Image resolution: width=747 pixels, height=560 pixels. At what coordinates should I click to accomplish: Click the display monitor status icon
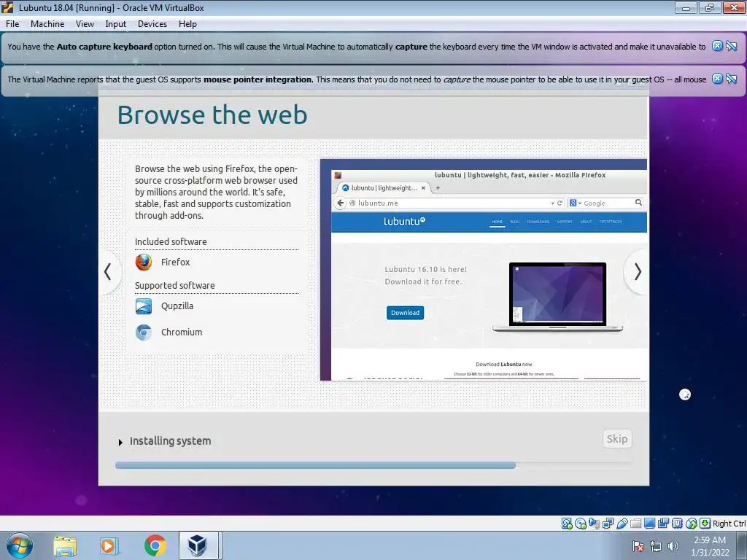[x=649, y=524]
